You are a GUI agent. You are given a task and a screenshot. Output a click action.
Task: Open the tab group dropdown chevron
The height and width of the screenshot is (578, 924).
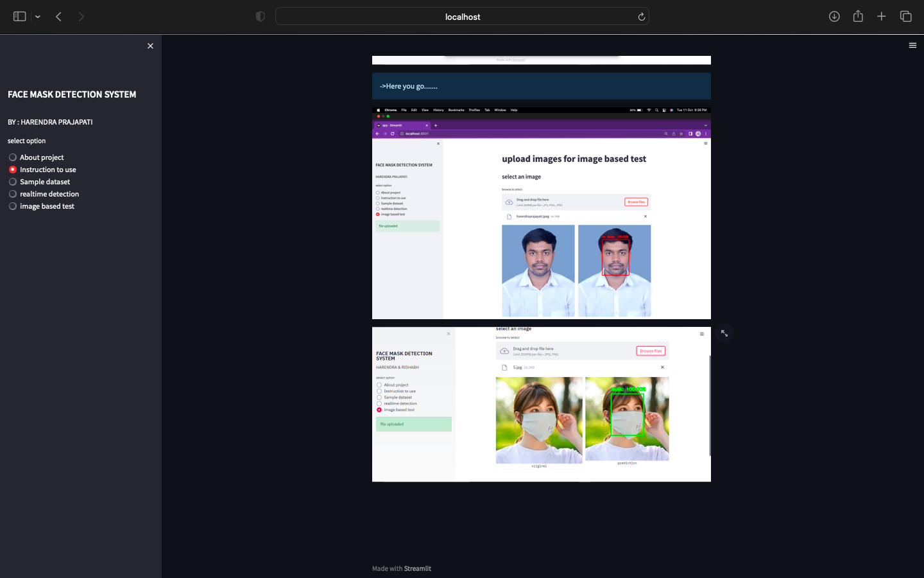click(x=38, y=17)
